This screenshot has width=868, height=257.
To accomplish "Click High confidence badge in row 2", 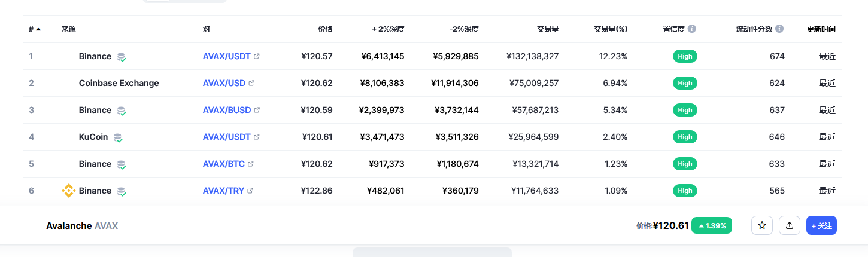I will point(685,83).
